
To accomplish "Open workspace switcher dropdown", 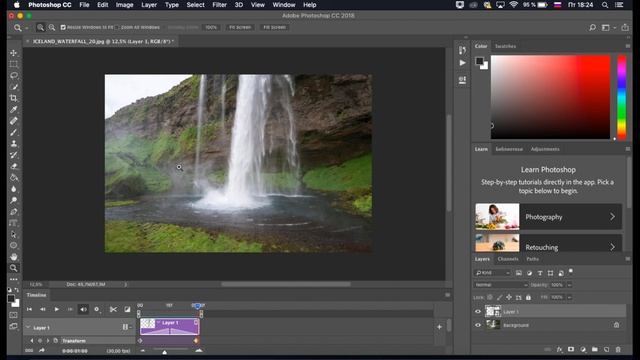I will pos(608,27).
